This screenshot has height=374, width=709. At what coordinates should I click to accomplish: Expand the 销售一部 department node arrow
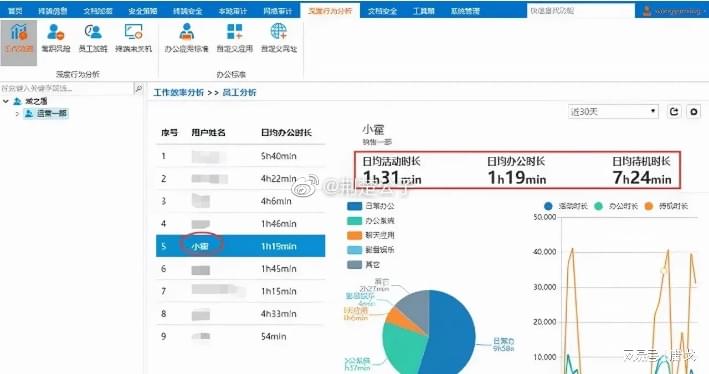pyautogui.click(x=17, y=114)
